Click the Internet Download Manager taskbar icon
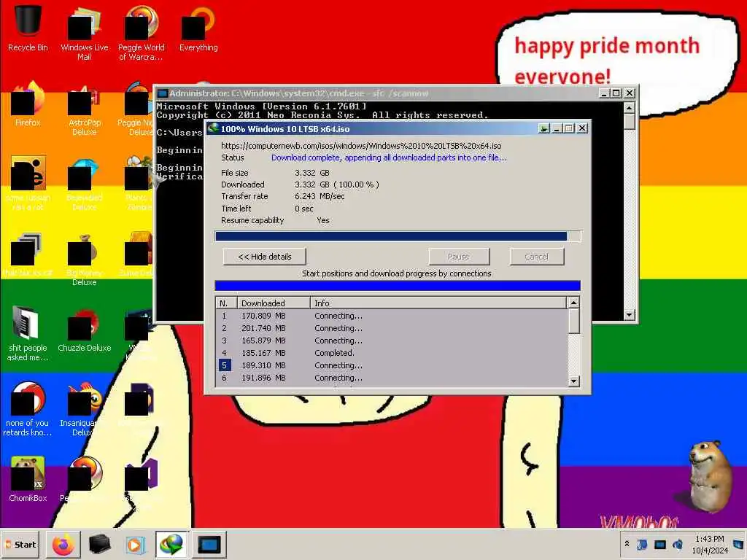Viewport: 747px width, 560px height. pos(171,544)
